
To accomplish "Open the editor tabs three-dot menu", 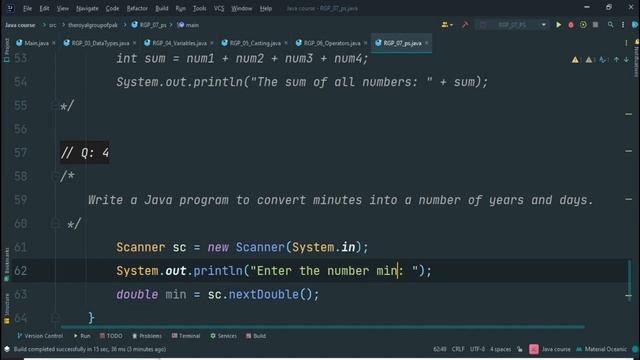I will 626,43.
